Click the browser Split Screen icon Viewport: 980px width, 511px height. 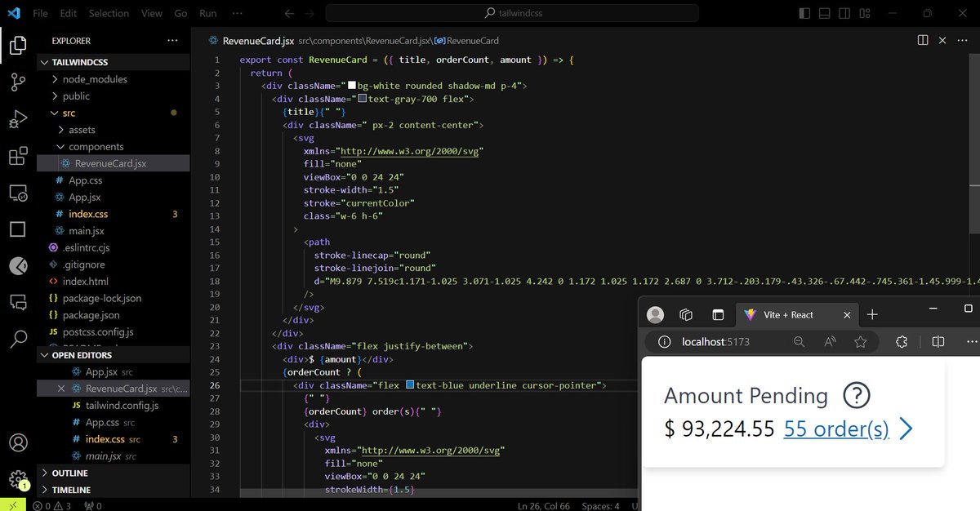[938, 342]
